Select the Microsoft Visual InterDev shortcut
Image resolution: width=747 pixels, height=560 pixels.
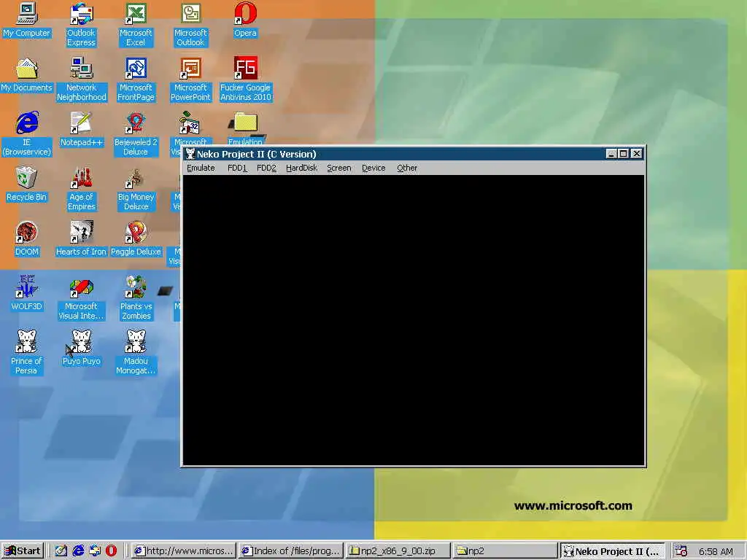point(82,298)
